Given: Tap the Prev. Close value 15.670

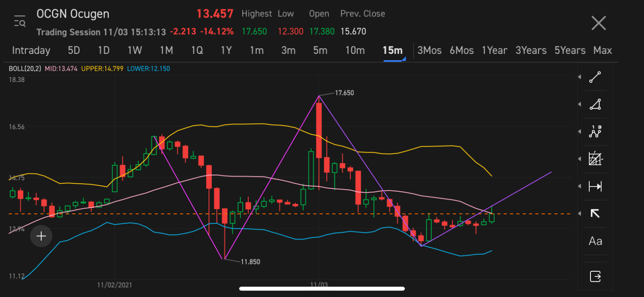Looking at the screenshot, I should point(353,31).
